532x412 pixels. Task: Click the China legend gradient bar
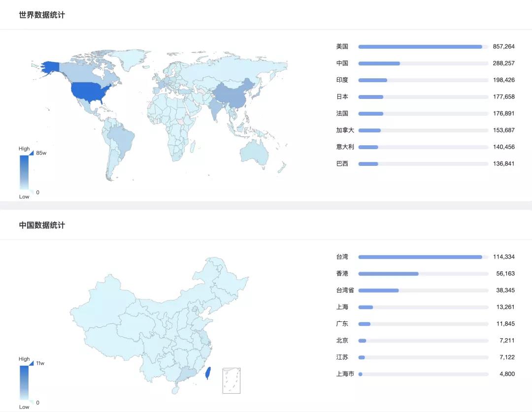[24, 382]
